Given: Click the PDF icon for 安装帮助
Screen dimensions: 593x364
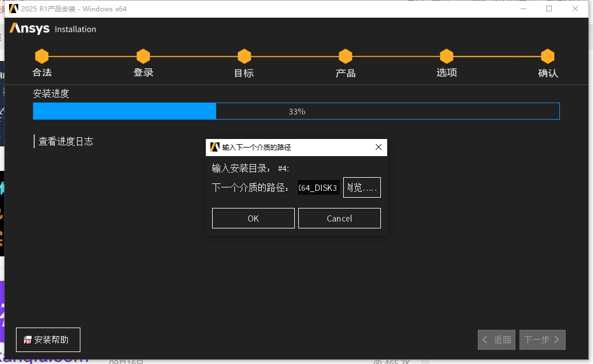Looking at the screenshot, I should 27,340.
